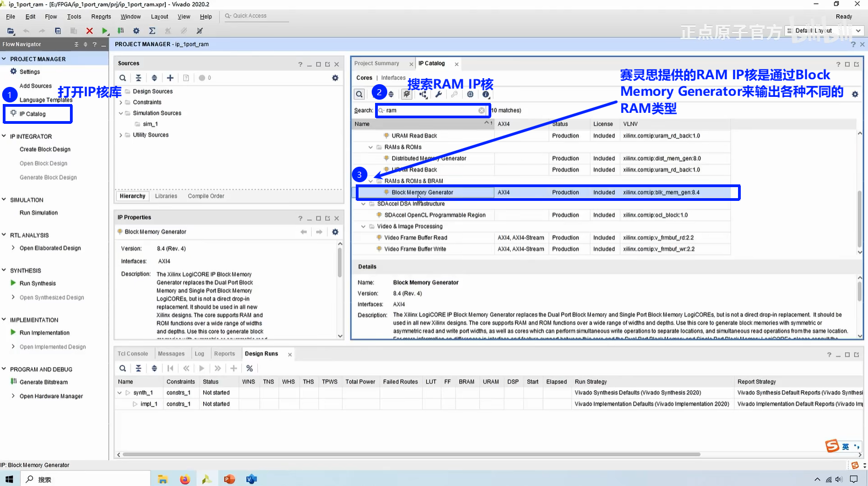Open the Flow menu
The width and height of the screenshot is (868, 486).
51,17
